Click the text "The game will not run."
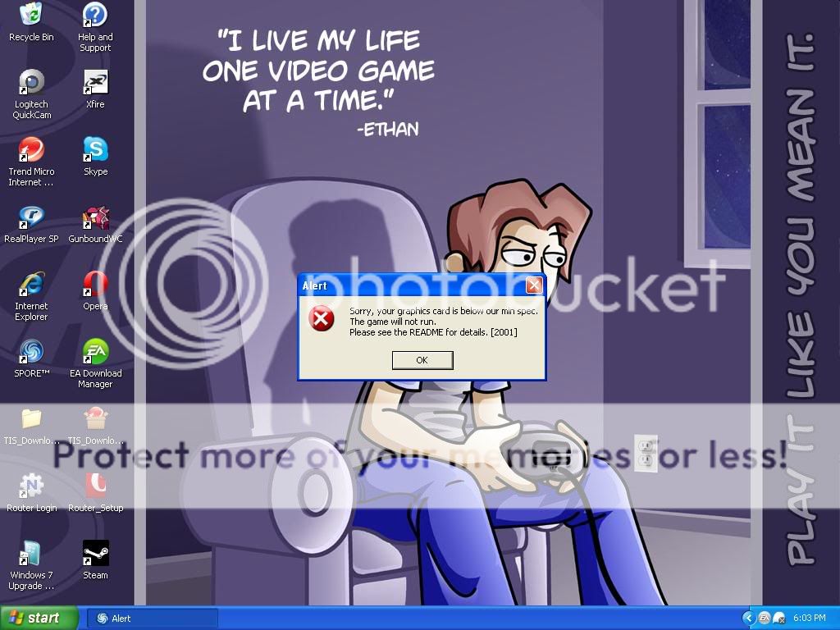840x630 pixels. (393, 322)
